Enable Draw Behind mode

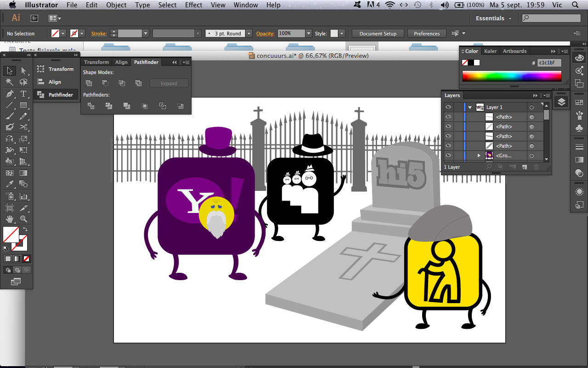[x=17, y=270]
